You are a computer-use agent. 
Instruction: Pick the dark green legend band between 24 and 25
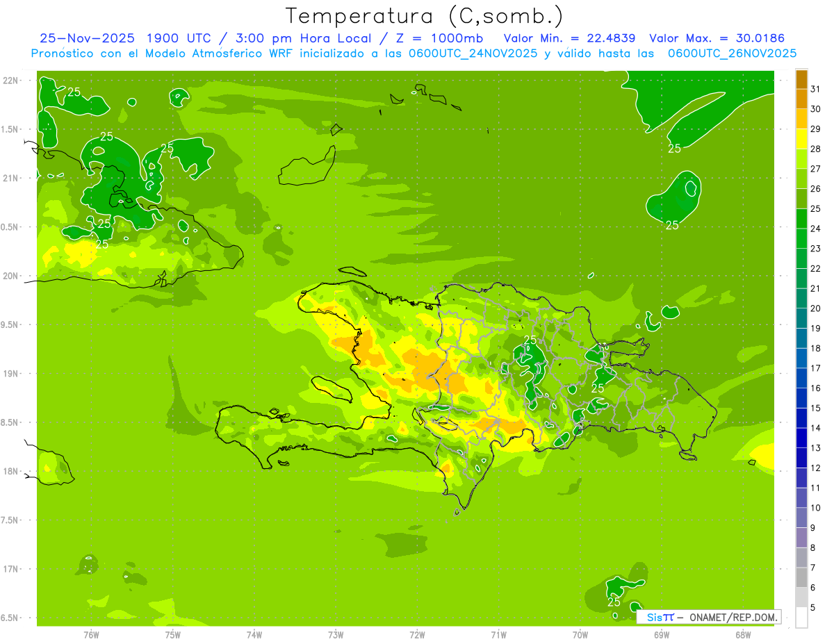[801, 219]
